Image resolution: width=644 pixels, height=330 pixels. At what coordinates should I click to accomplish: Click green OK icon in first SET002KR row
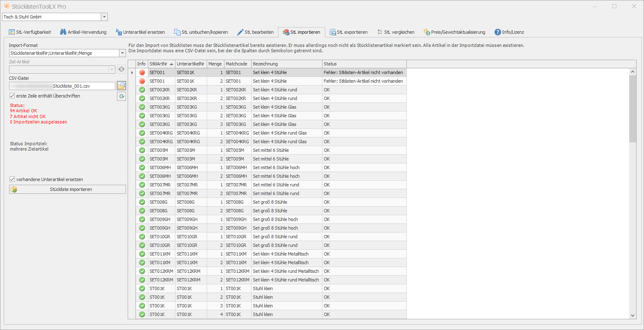(142, 90)
